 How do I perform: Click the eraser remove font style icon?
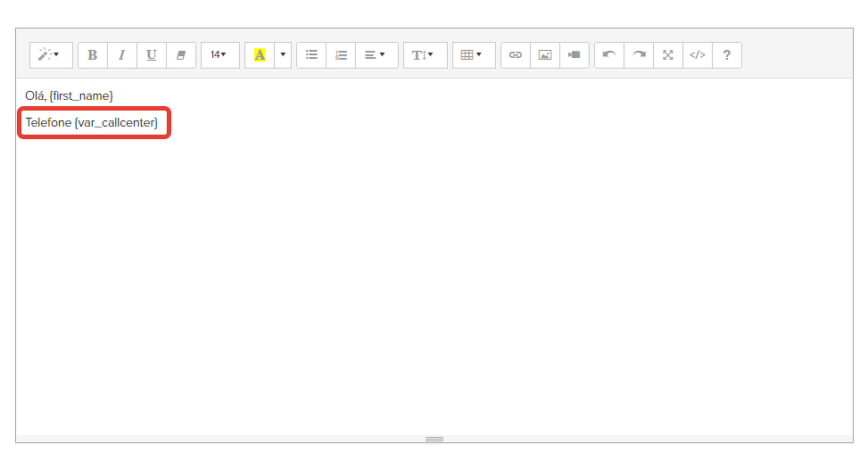181,55
